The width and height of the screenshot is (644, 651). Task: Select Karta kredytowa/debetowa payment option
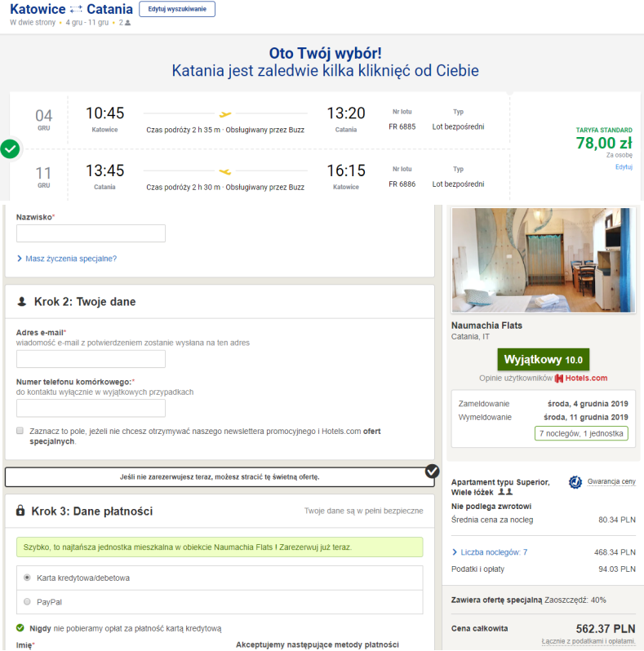(x=26, y=578)
